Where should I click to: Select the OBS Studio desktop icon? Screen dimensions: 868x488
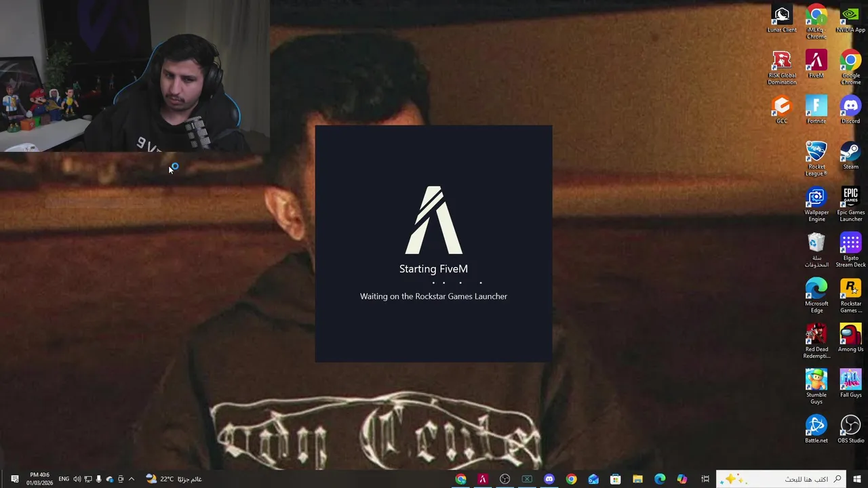(x=850, y=430)
